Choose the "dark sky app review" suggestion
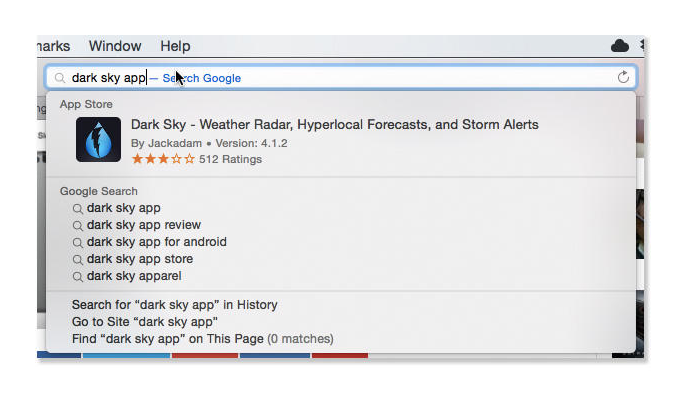The image size is (699, 416). coord(144,225)
